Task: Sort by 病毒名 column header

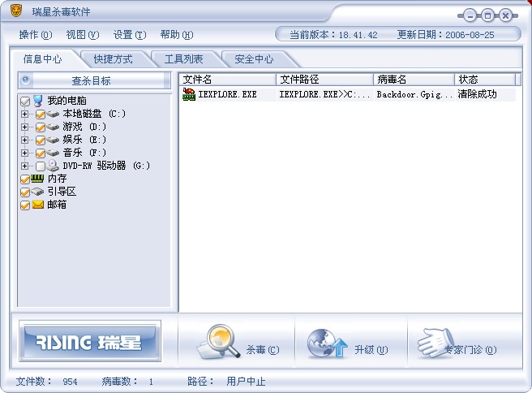Action: pyautogui.click(x=414, y=80)
